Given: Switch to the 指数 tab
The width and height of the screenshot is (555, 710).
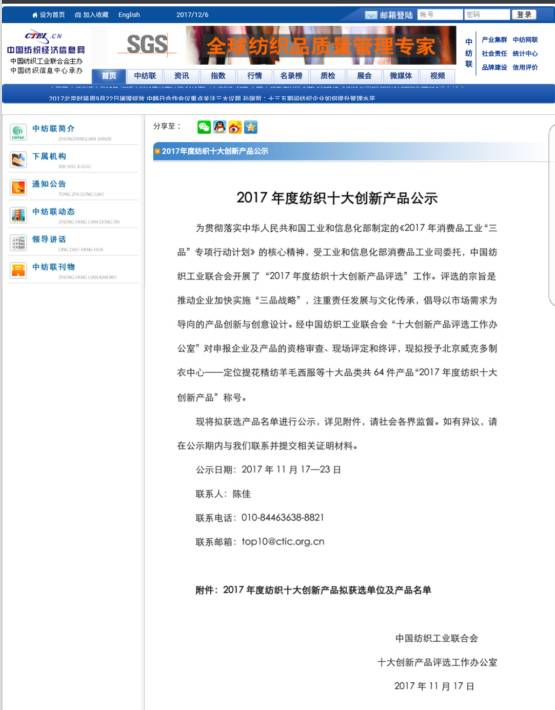Looking at the screenshot, I should pos(218,76).
